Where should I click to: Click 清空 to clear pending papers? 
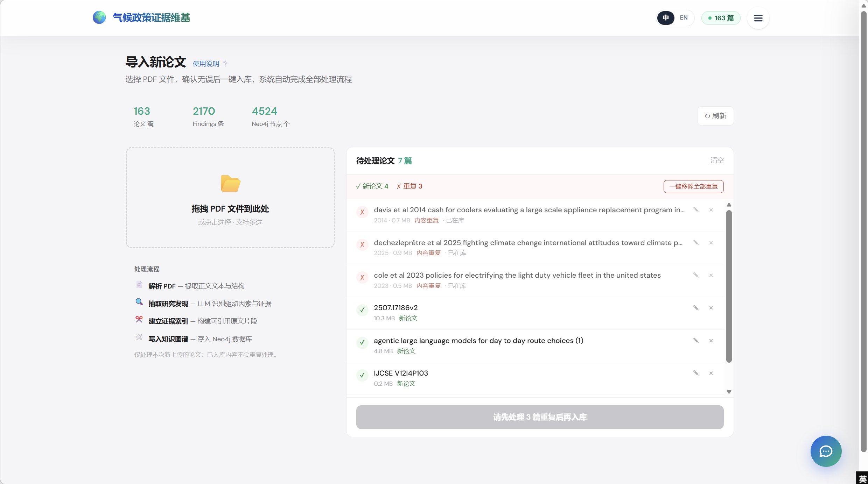click(x=717, y=160)
